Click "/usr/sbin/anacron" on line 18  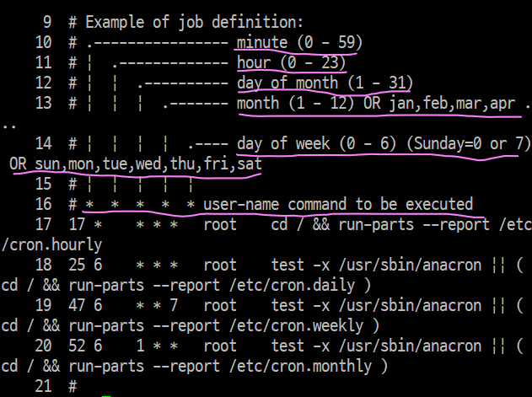(x=410, y=265)
